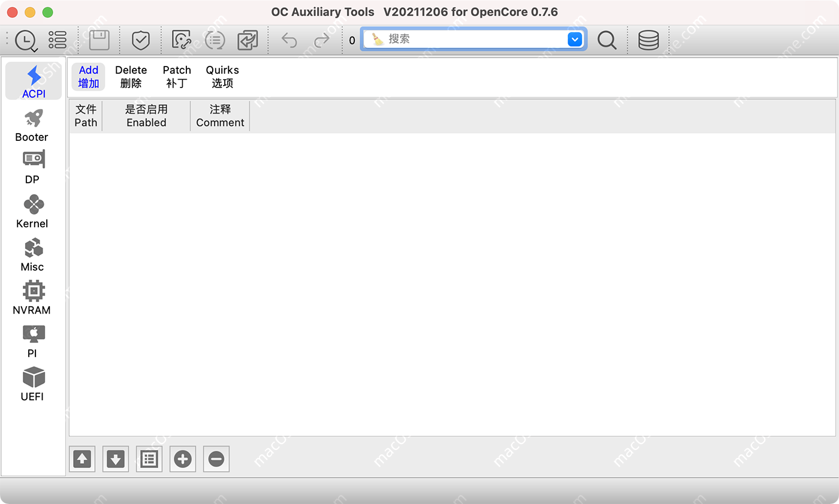Screen dimensions: 839x504
Task: Open the Booter rocket section
Action: point(32,125)
